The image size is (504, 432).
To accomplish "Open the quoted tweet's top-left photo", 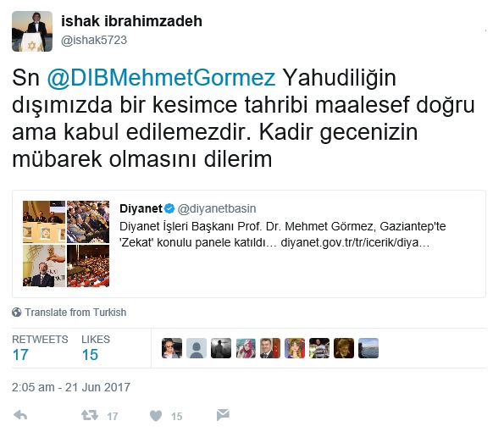I will click(x=44, y=222).
